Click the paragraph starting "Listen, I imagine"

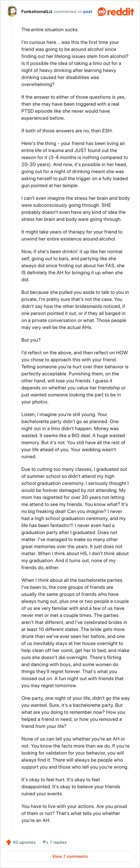pos(74,435)
